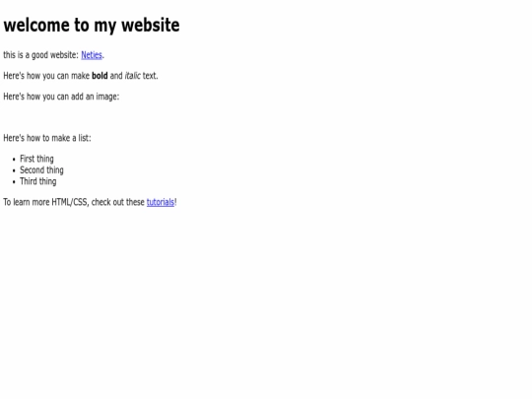532x399 pixels.
Task: Click 'Here's how to make a list' line
Action: click(47, 138)
